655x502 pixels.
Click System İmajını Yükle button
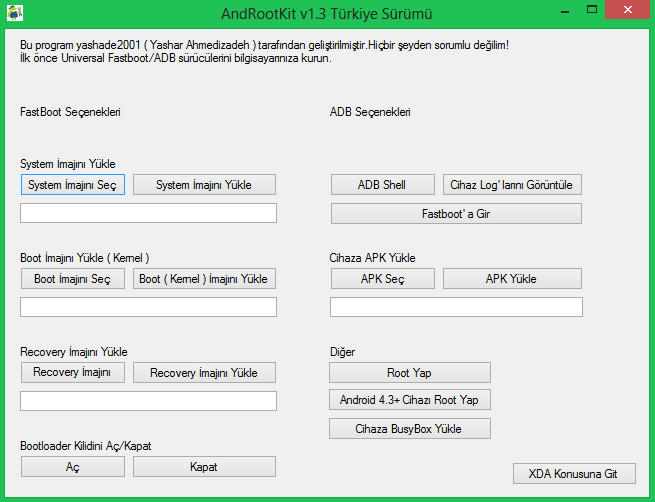pos(204,185)
